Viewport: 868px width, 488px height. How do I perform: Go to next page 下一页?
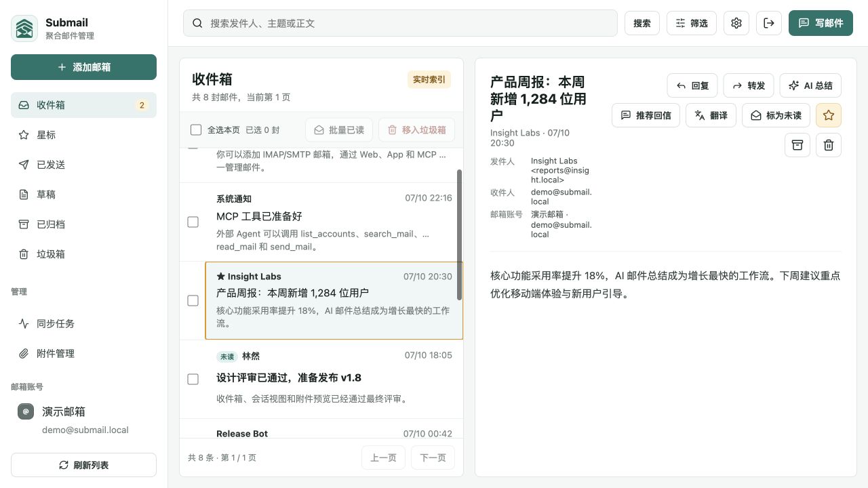tap(433, 457)
